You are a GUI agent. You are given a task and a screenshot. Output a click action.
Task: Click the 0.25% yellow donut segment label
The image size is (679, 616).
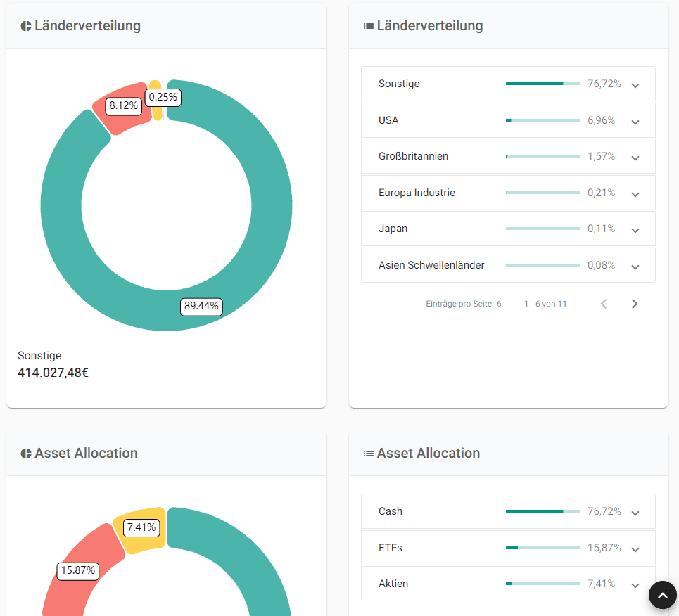pos(163,98)
